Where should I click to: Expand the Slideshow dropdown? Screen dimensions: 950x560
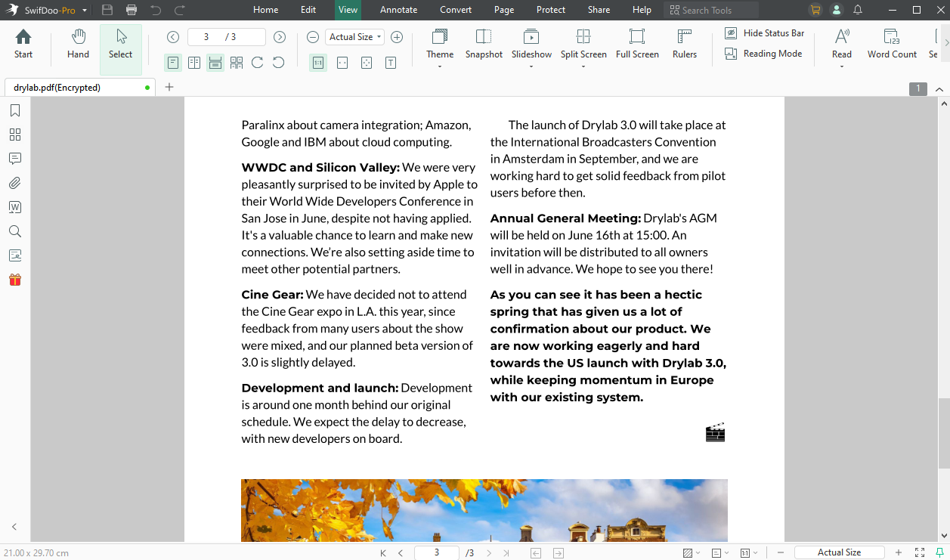pyautogui.click(x=531, y=67)
